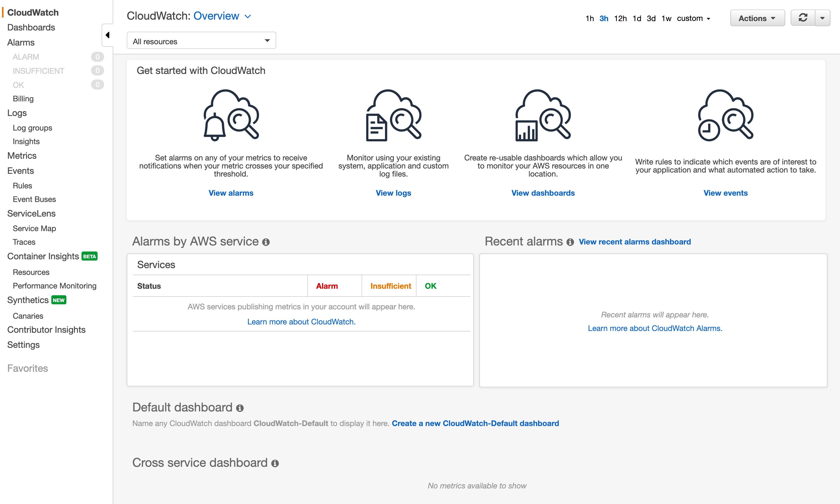Select the INSUFFICIENT state filter in sidebar
Screen dimensions: 840x504
tap(38, 71)
